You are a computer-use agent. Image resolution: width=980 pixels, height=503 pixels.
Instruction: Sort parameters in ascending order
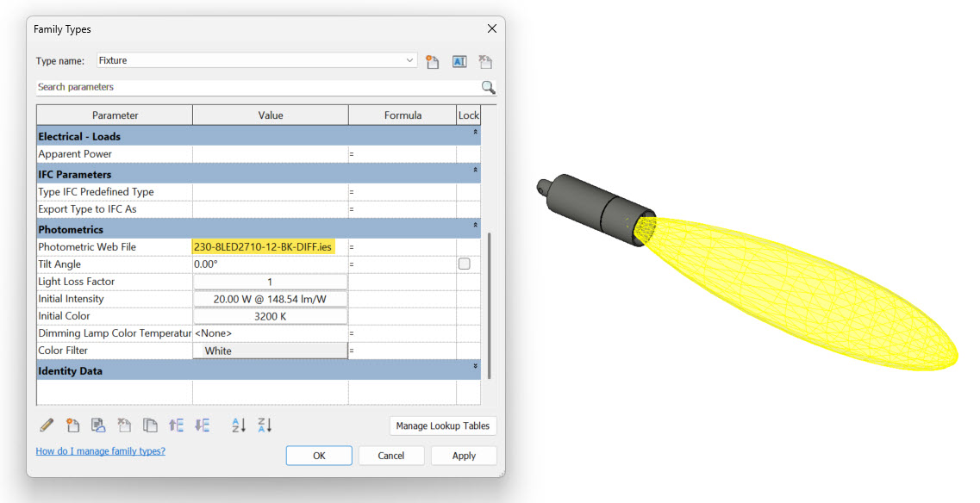239,425
